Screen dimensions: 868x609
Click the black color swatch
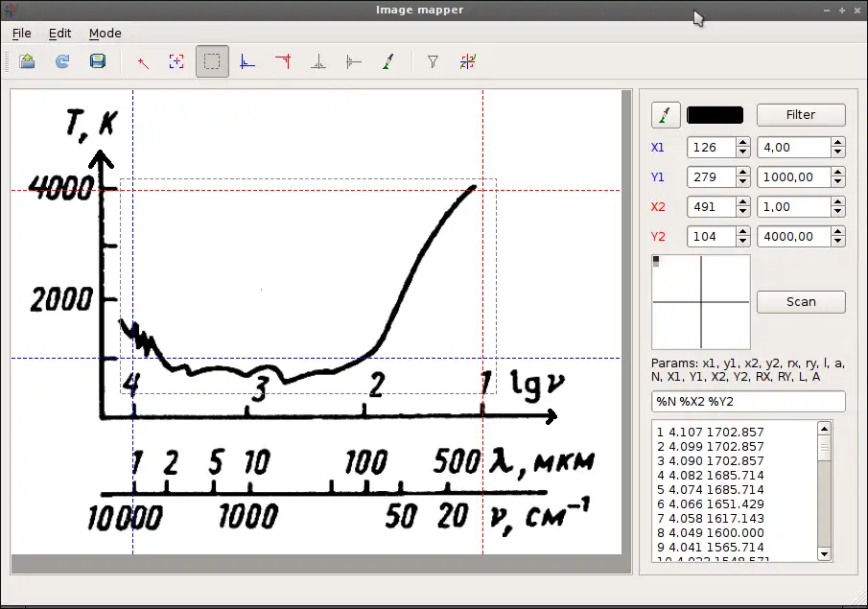[715, 115]
